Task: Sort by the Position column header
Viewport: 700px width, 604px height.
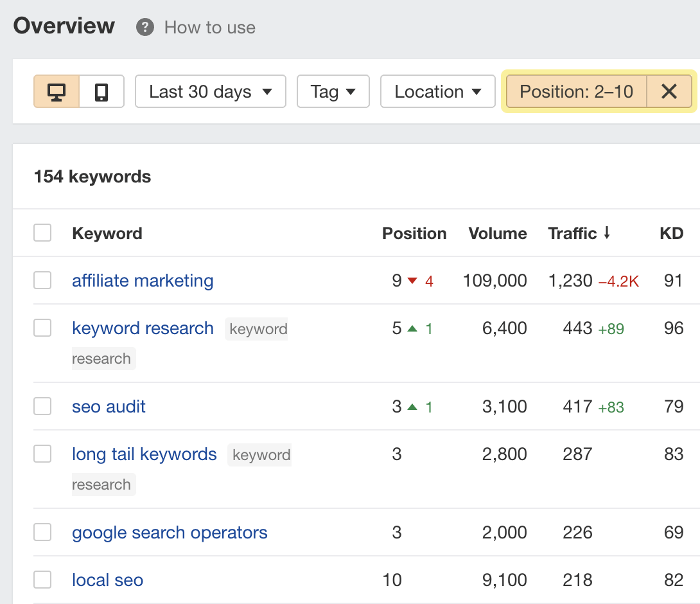Action: [x=414, y=233]
